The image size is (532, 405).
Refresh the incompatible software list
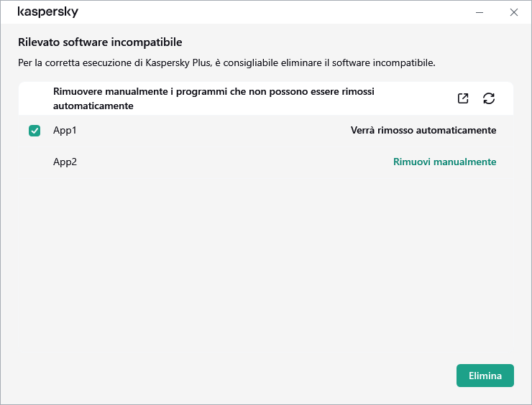point(489,98)
